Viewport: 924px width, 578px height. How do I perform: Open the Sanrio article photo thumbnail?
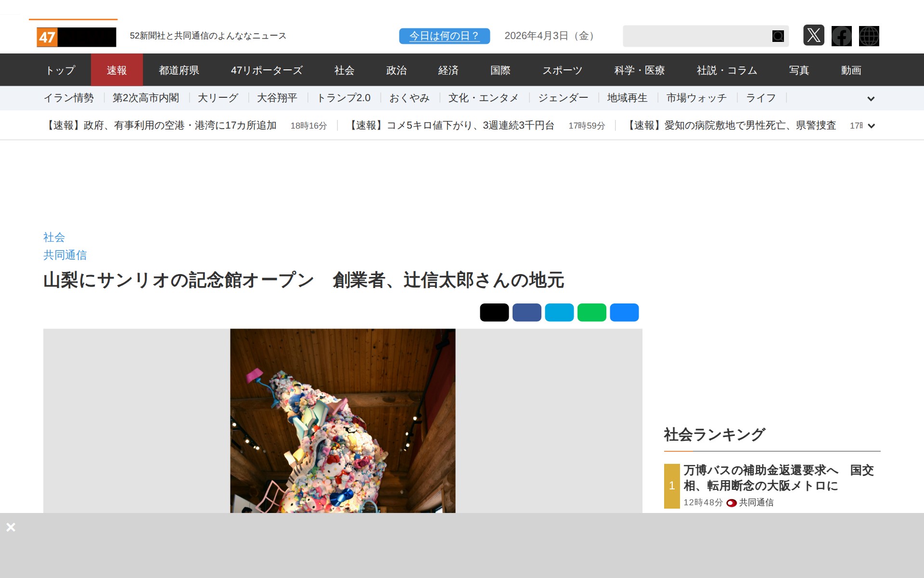[343, 420]
